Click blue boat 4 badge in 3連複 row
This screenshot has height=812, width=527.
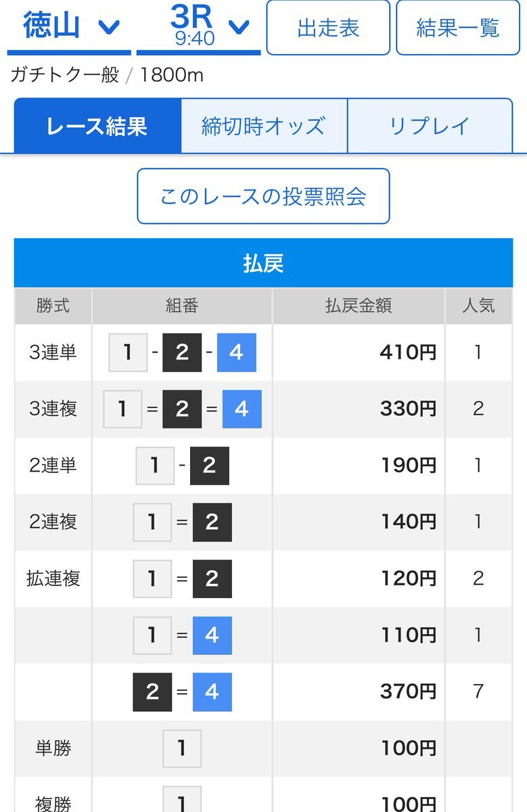click(x=242, y=409)
